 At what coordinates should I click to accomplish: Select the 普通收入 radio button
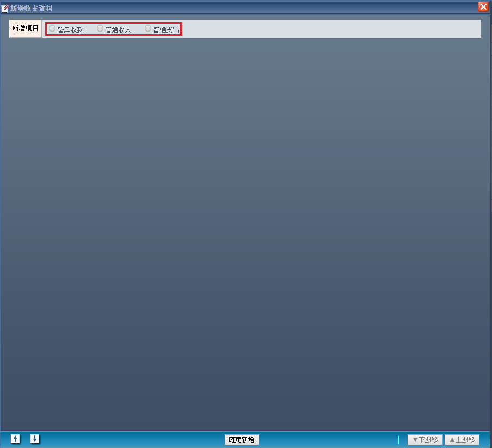100,29
